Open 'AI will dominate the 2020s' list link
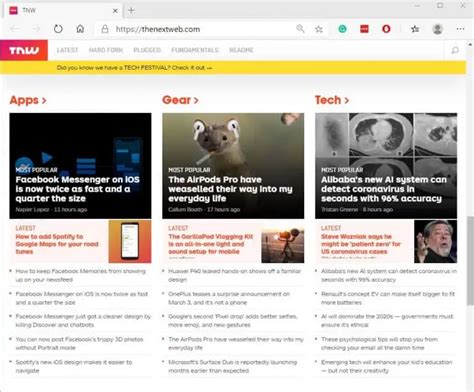The image size is (474, 392). (387, 320)
